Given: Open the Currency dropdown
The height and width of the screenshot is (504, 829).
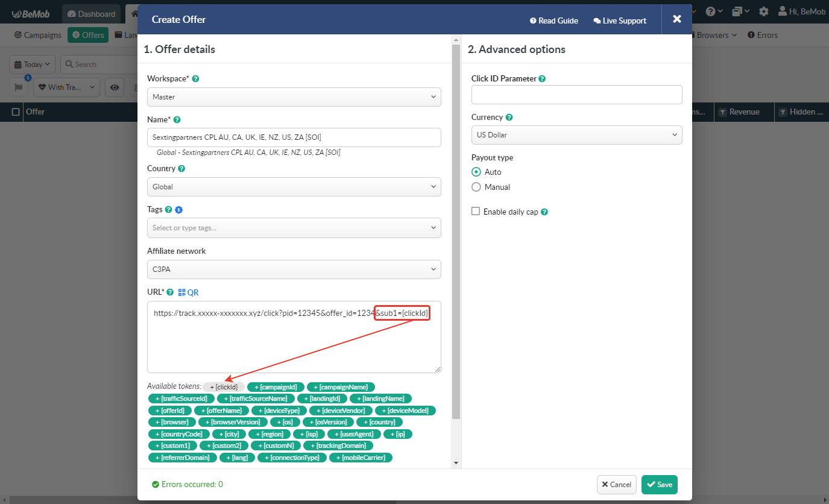Looking at the screenshot, I should coord(576,135).
